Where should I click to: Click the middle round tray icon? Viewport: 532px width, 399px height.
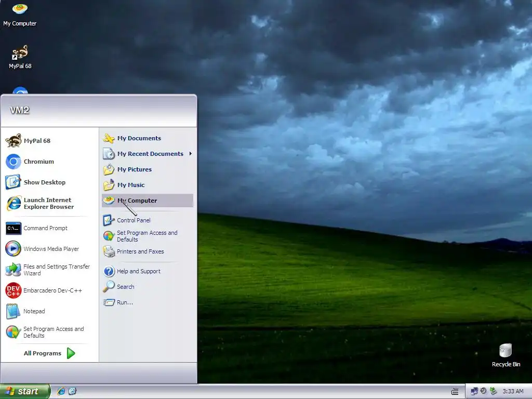coord(484,391)
